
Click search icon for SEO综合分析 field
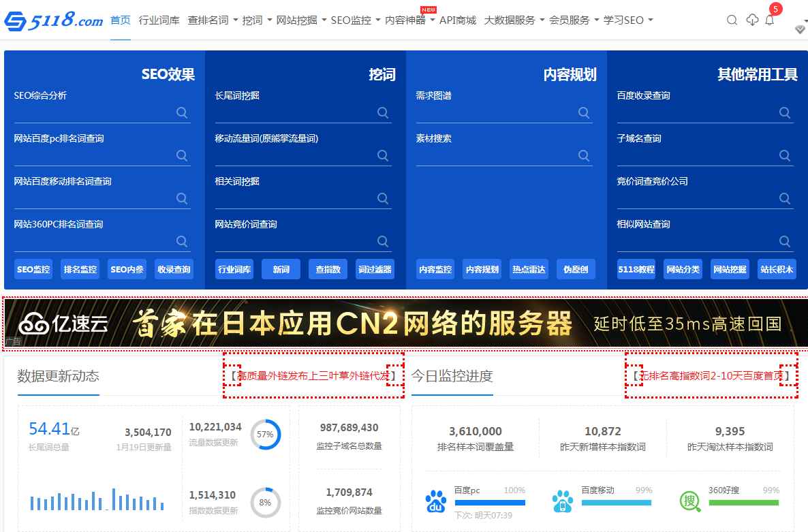[x=182, y=113]
